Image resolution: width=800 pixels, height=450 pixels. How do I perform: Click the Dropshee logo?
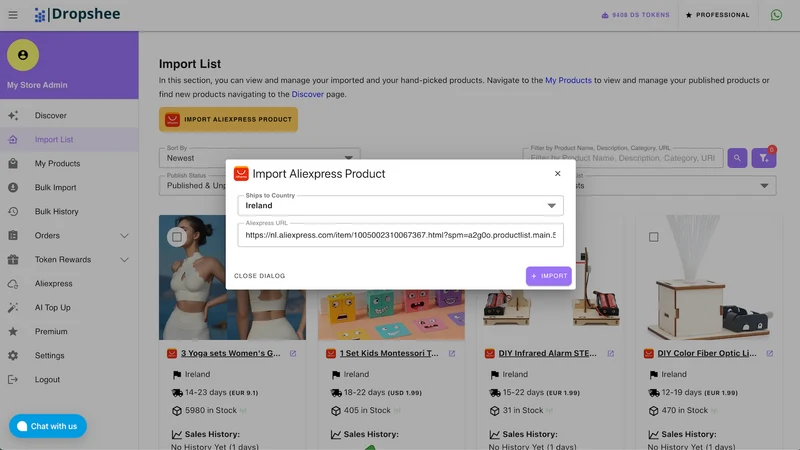coord(78,14)
